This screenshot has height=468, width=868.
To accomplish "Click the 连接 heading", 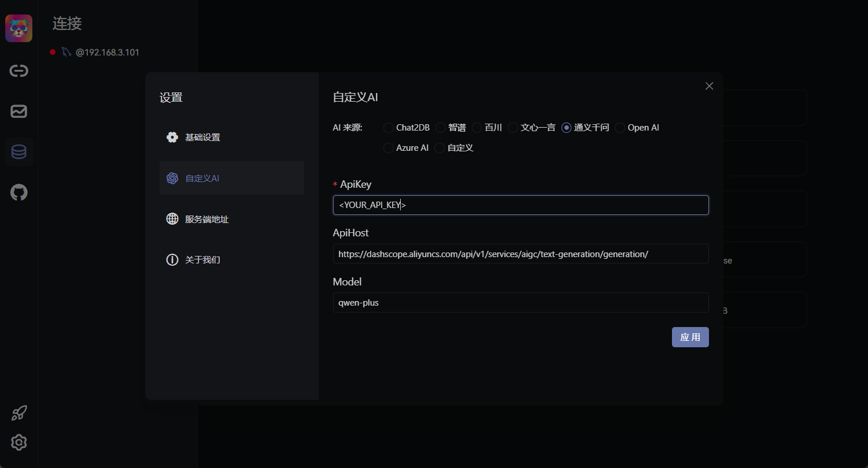I will (67, 23).
